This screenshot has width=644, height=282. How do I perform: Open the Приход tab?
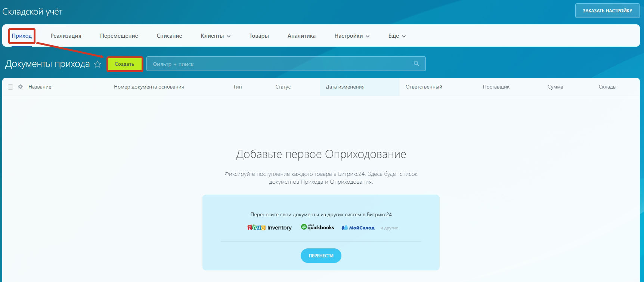point(22,36)
